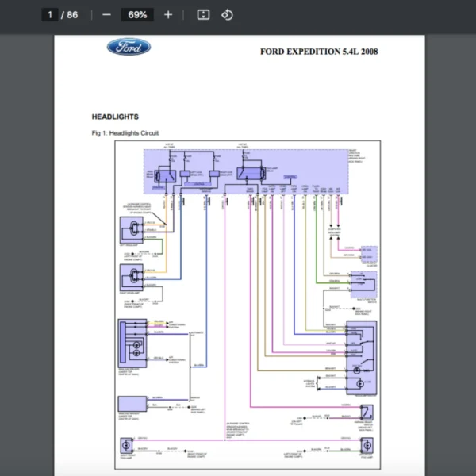Toggle the fit to page icon
This screenshot has width=476, height=476.
(203, 15)
